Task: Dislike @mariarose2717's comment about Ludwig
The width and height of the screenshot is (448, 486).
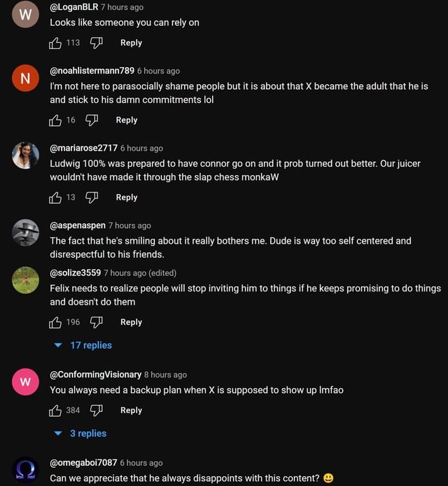Action: (92, 197)
